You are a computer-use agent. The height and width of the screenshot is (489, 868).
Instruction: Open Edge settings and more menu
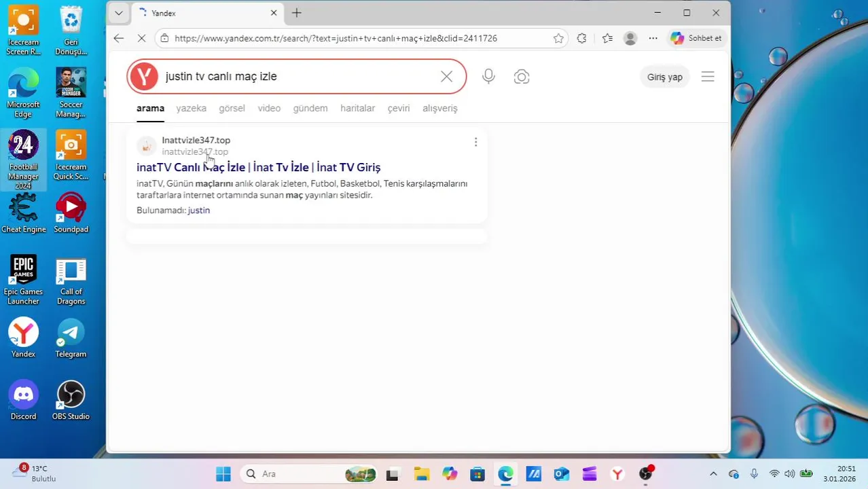653,38
